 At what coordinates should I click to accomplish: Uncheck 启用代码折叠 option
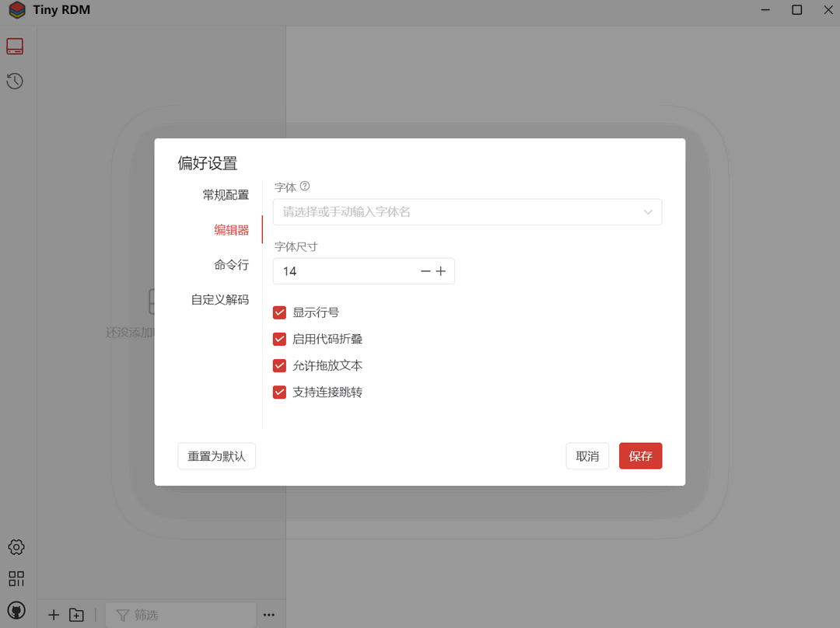(x=279, y=339)
